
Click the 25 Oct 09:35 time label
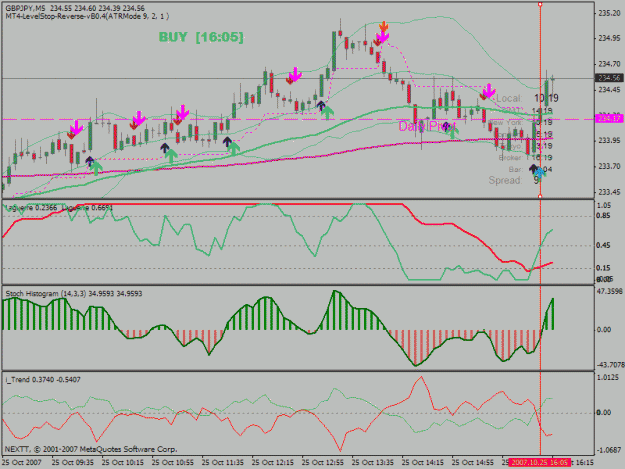(73, 463)
